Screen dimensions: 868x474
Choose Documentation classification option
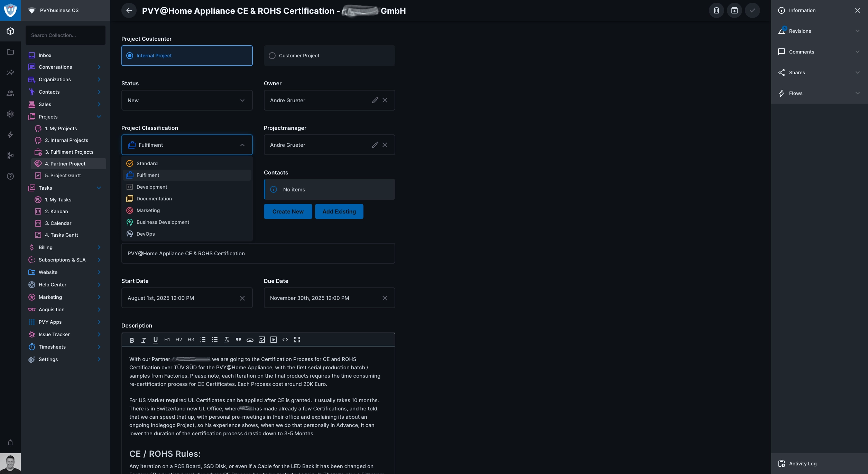pos(187,199)
